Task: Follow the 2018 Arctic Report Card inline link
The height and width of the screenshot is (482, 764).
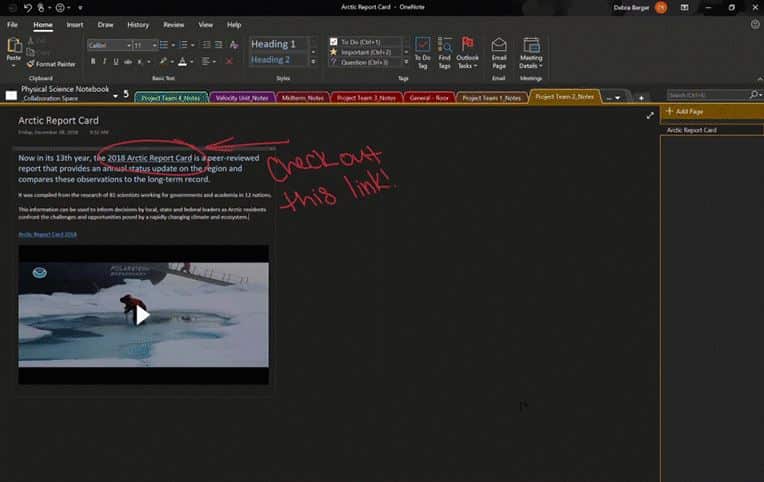Action: (x=150, y=158)
